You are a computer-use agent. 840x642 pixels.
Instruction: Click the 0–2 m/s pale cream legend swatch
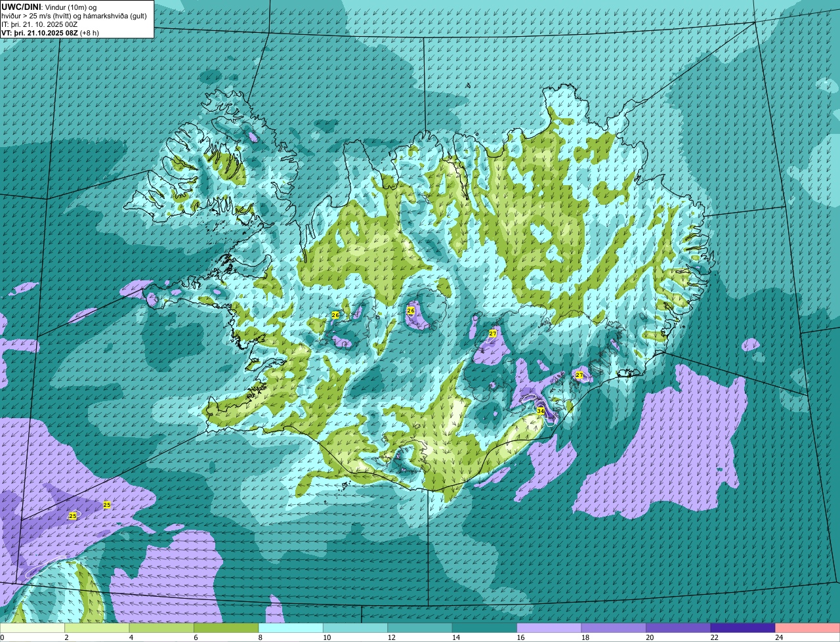click(33, 628)
